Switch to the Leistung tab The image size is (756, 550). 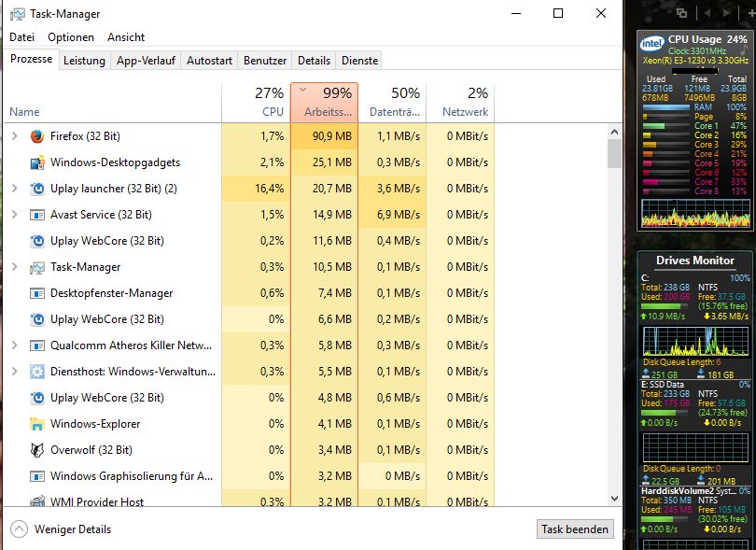tap(84, 61)
